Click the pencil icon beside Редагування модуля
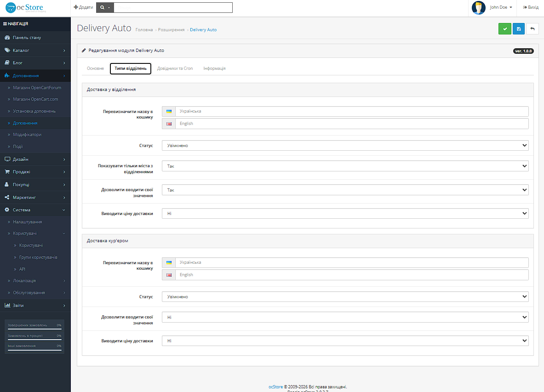The image size is (544, 392). (x=84, y=51)
